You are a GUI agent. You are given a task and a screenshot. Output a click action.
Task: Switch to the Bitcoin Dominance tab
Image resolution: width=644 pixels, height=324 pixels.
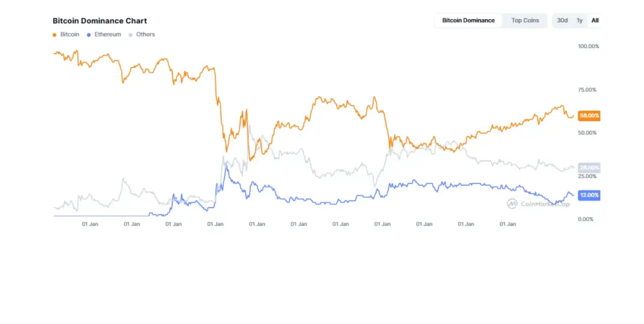468,21
